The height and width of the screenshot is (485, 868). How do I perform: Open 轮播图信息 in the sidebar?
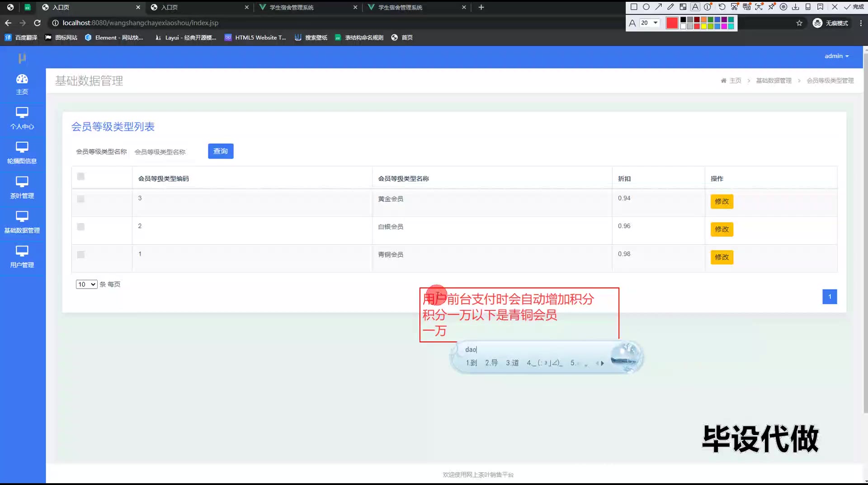coord(22,153)
